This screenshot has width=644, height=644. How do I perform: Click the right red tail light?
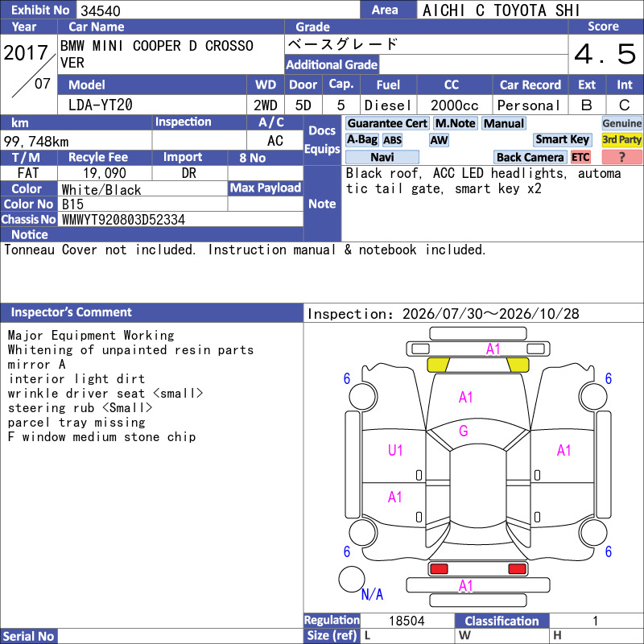click(x=517, y=569)
